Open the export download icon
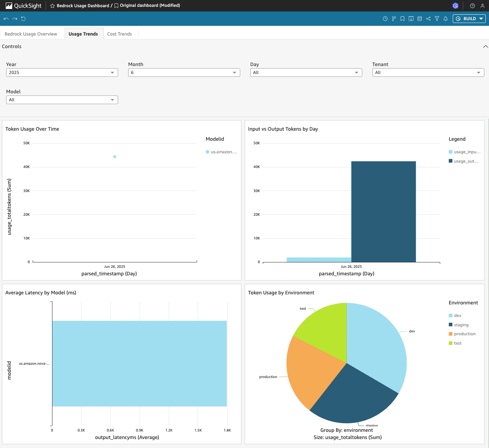 pyautogui.click(x=411, y=19)
